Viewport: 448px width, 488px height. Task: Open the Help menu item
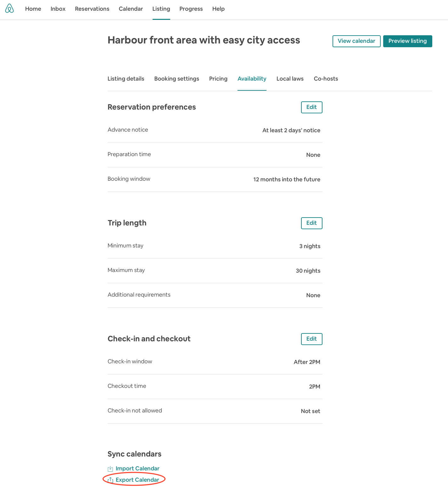point(218,9)
